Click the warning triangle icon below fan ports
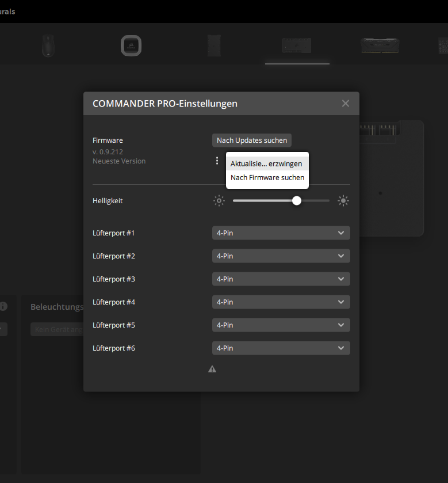 tap(212, 369)
